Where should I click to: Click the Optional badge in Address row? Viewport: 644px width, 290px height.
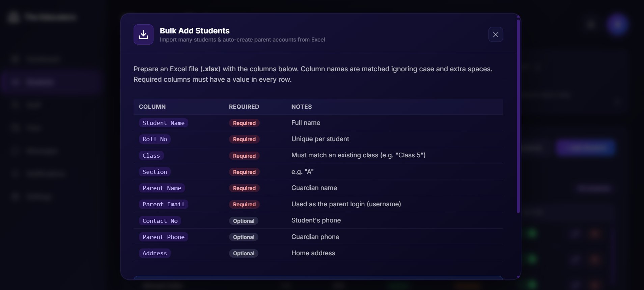[x=244, y=253]
